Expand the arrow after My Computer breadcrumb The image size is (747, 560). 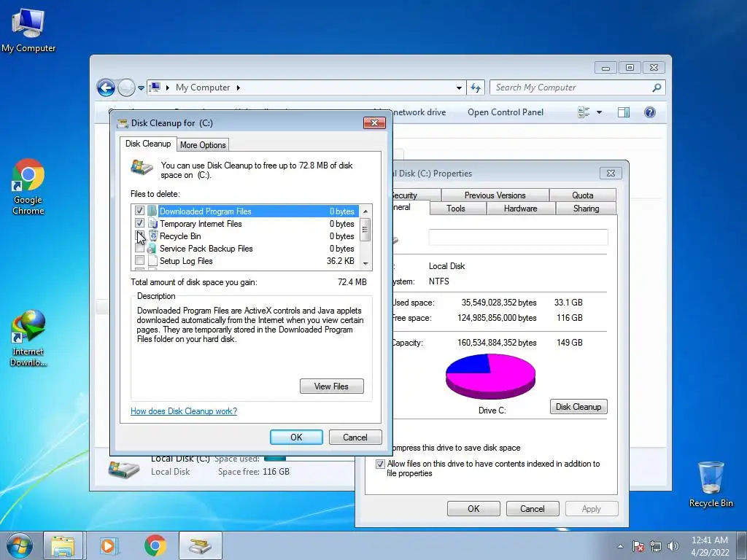(x=239, y=87)
